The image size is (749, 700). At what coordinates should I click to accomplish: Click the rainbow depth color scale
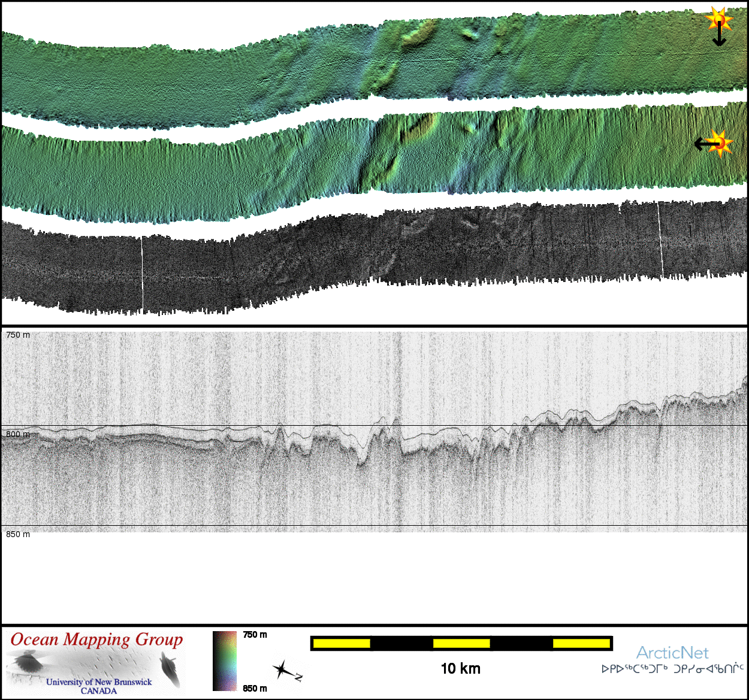pyautogui.click(x=225, y=661)
